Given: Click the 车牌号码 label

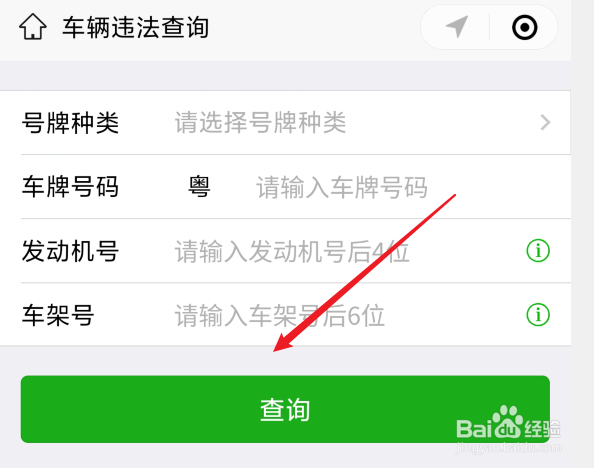Looking at the screenshot, I should coord(70,187).
